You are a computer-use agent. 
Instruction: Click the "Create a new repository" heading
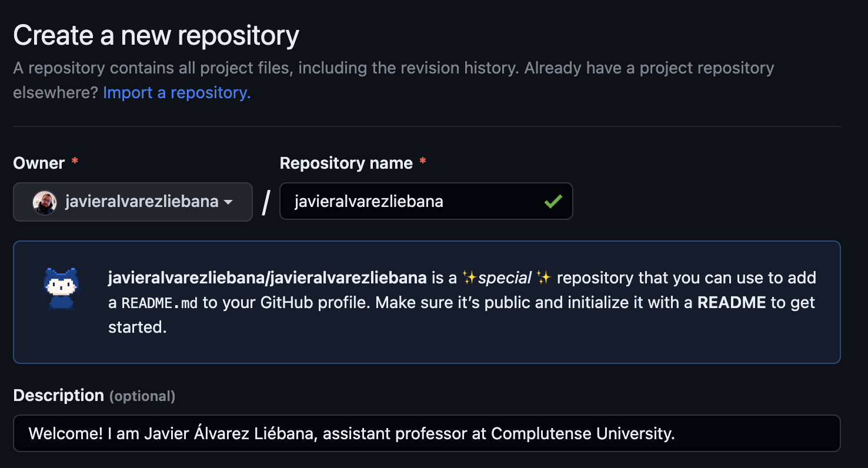pyautogui.click(x=156, y=36)
